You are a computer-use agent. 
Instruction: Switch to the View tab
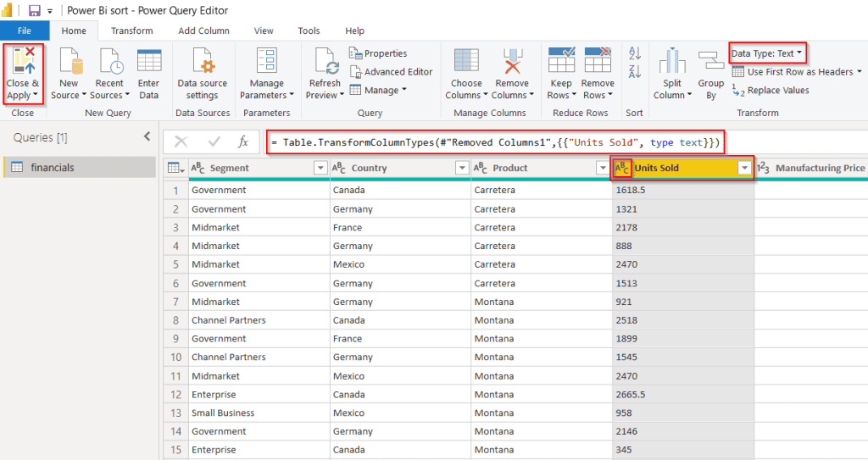click(264, 30)
